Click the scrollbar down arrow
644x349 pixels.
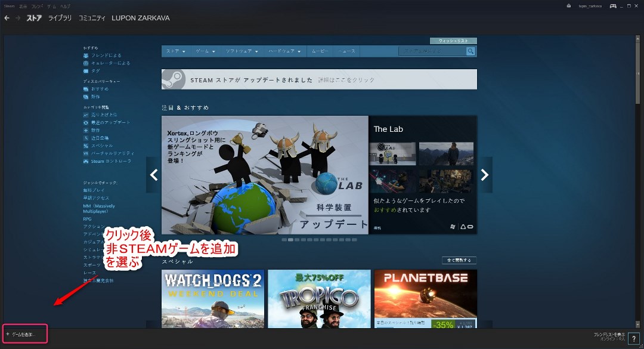pyautogui.click(x=637, y=325)
